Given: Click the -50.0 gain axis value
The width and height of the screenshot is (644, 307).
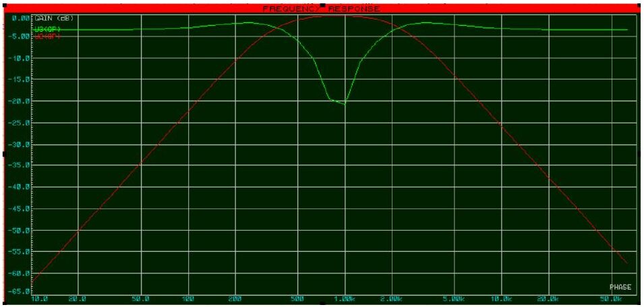Looking at the screenshot, I should (x=19, y=230).
